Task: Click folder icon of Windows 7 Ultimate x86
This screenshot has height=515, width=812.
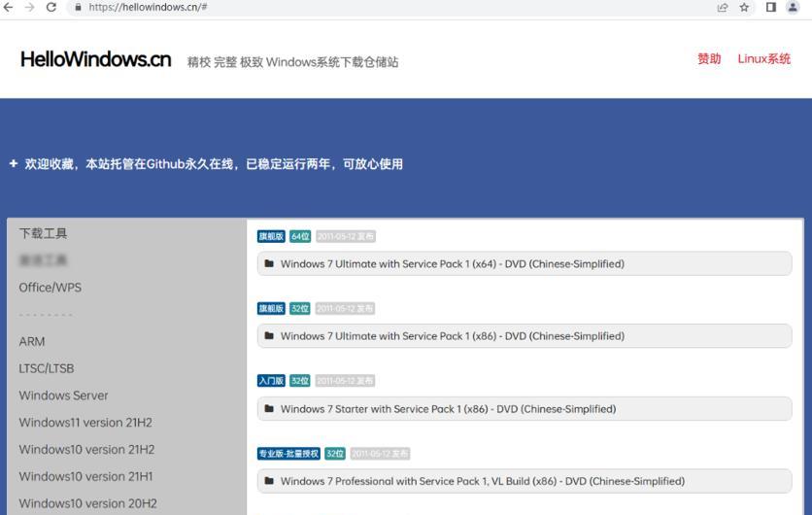Action: 269,336
